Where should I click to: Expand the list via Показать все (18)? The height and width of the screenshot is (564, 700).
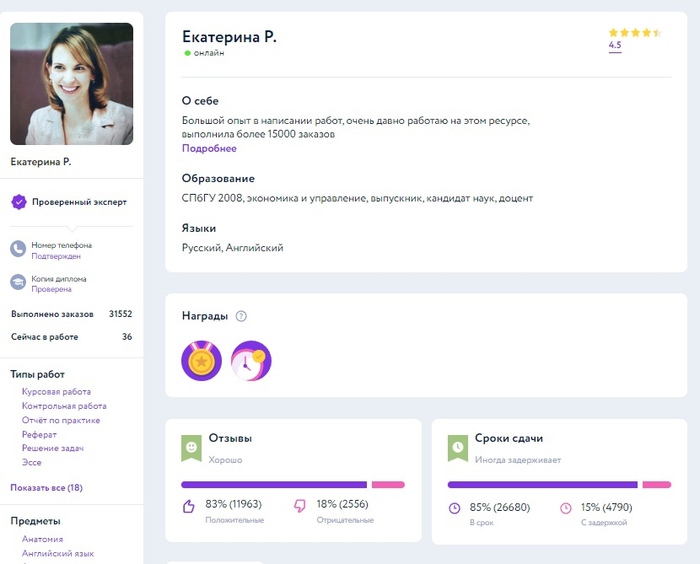pos(46,488)
